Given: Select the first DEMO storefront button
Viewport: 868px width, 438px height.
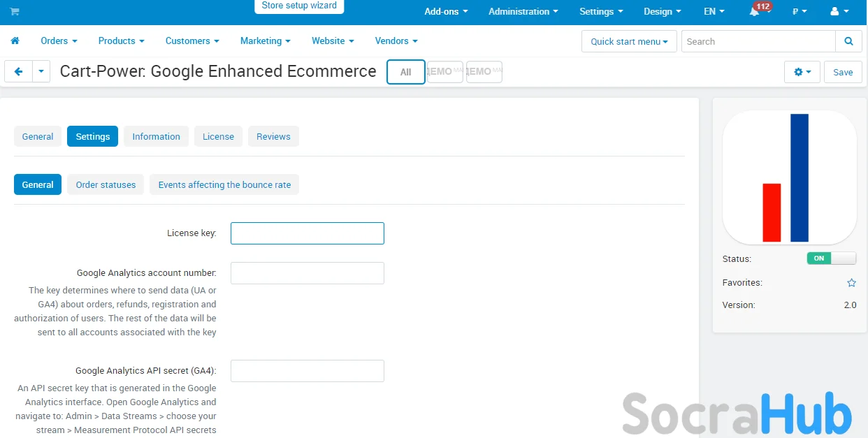Looking at the screenshot, I should click(445, 72).
